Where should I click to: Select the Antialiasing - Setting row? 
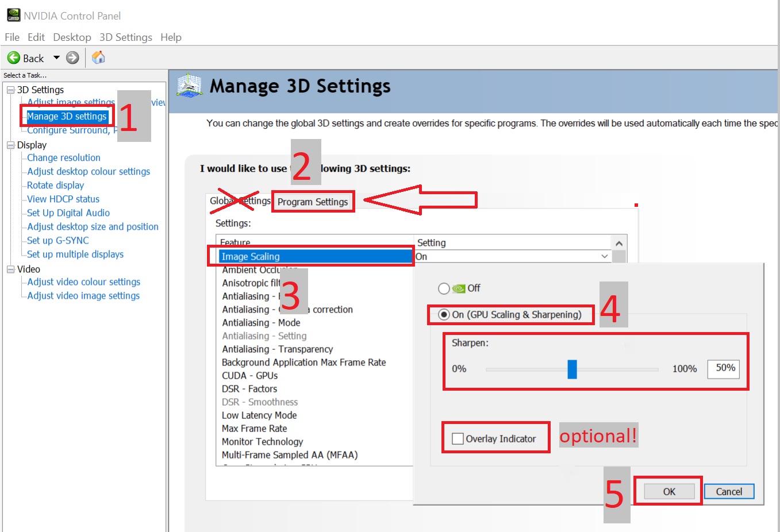(x=264, y=336)
